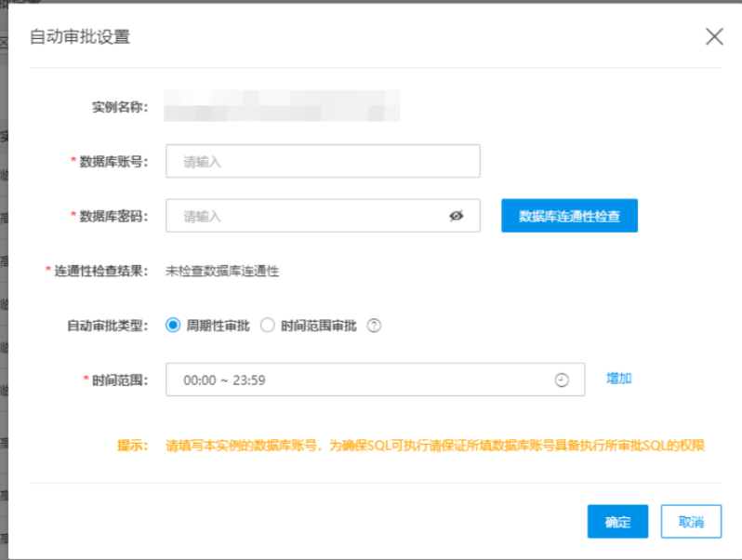This screenshot has height=560, width=742.
Task: Close the 自动审批设置 dialog with X
Action: (x=714, y=37)
